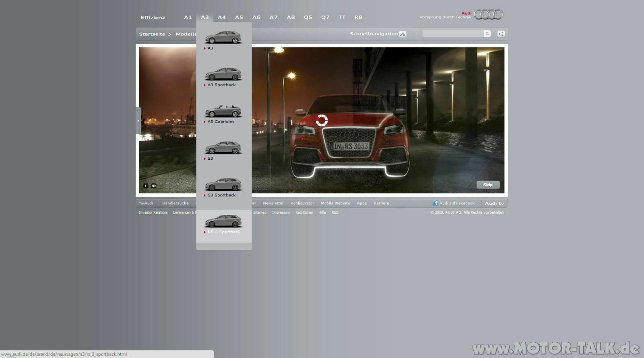The width and height of the screenshot is (644, 358).
Task: Open the Schnellnavigation sitemap icon
Action: 402,34
